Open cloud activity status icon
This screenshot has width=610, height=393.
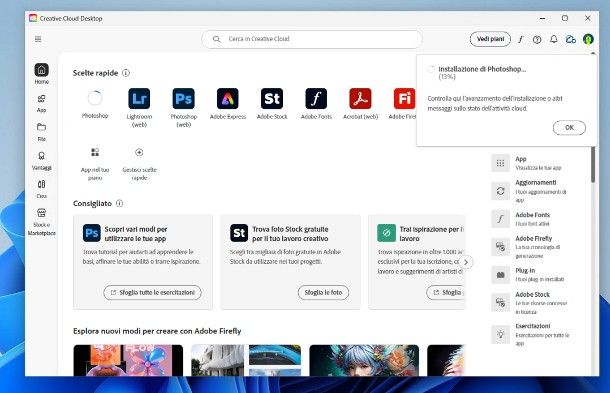pyautogui.click(x=571, y=39)
